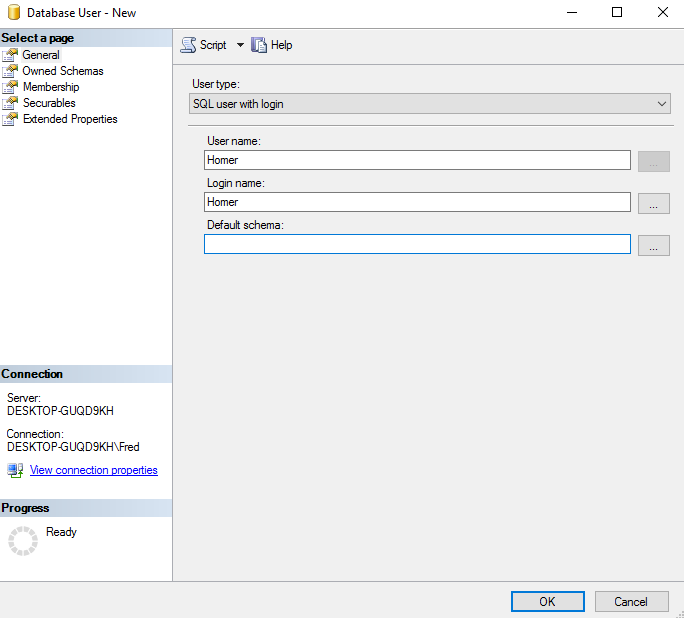Image resolution: width=684 pixels, height=618 pixels.
Task: Click the Script toolbar icon
Action: coord(188,45)
